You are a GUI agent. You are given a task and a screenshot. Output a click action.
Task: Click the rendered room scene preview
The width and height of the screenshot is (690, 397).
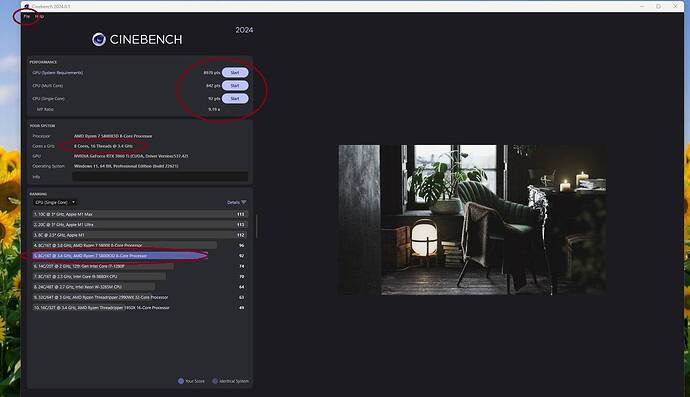tap(473, 220)
